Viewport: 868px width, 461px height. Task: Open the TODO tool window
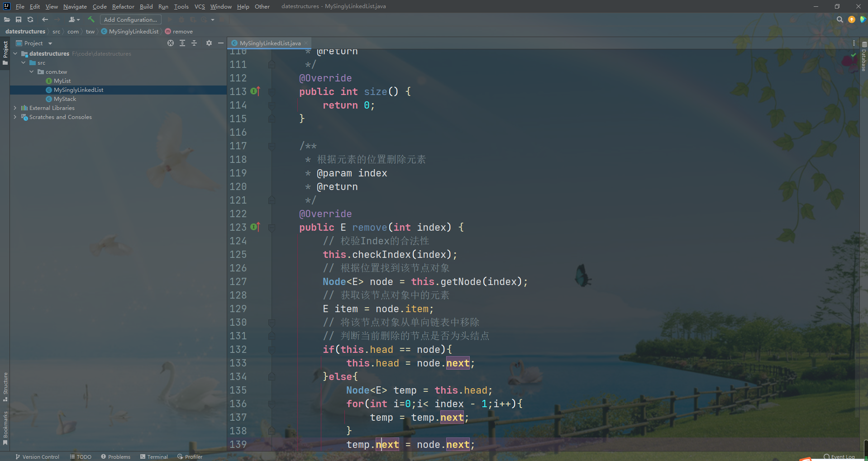coord(81,456)
